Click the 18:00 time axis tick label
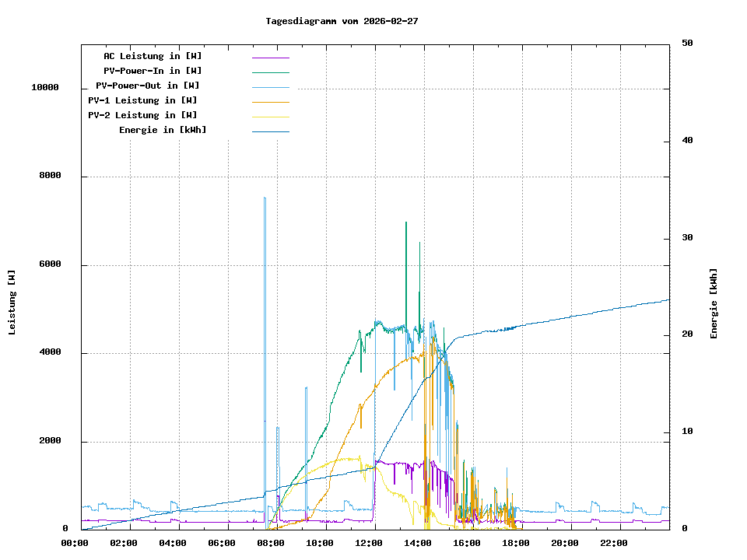 pos(516,543)
